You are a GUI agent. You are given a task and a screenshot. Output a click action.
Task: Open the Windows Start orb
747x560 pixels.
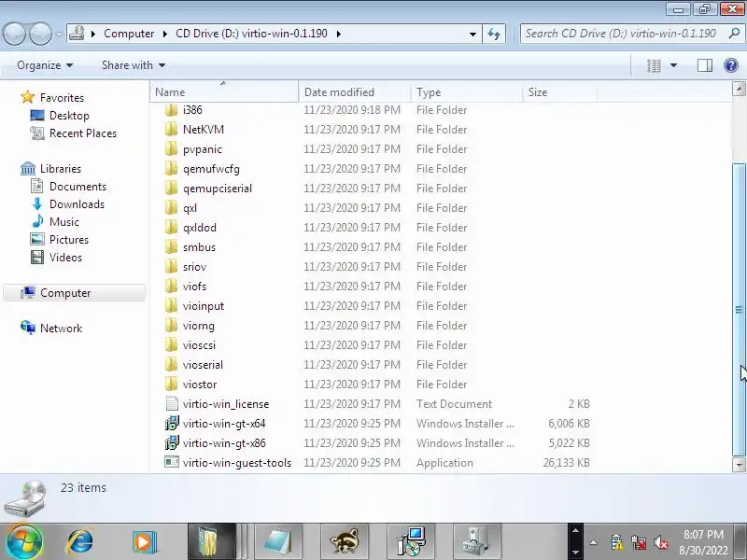coord(24,542)
